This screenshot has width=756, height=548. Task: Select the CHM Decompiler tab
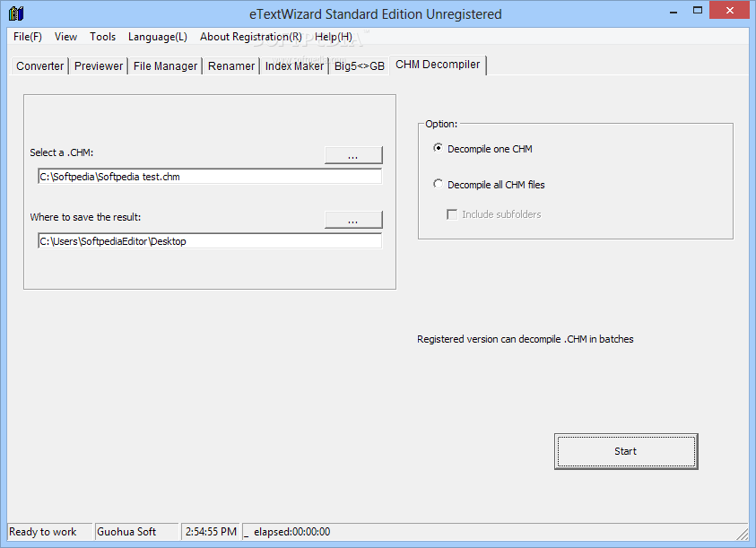[x=438, y=65]
